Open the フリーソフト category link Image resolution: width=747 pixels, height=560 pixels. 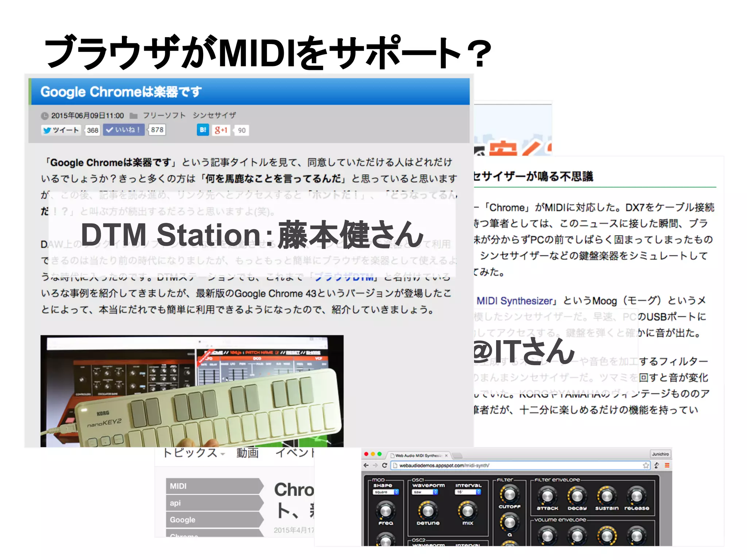[x=164, y=115]
